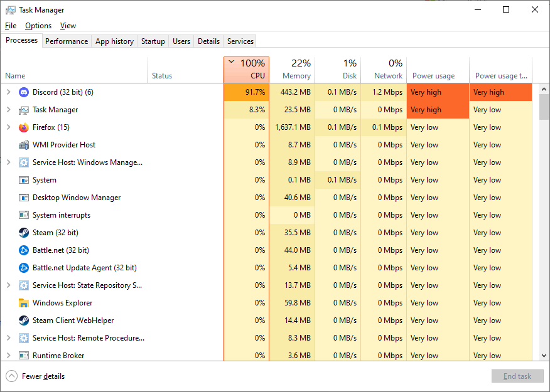Sort processes by the Memory column header
The width and height of the screenshot is (550, 392).
pos(292,69)
